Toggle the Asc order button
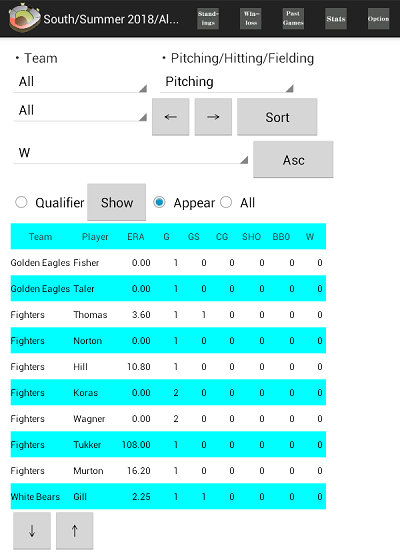Viewport: 400px width, 554px height. 293,160
